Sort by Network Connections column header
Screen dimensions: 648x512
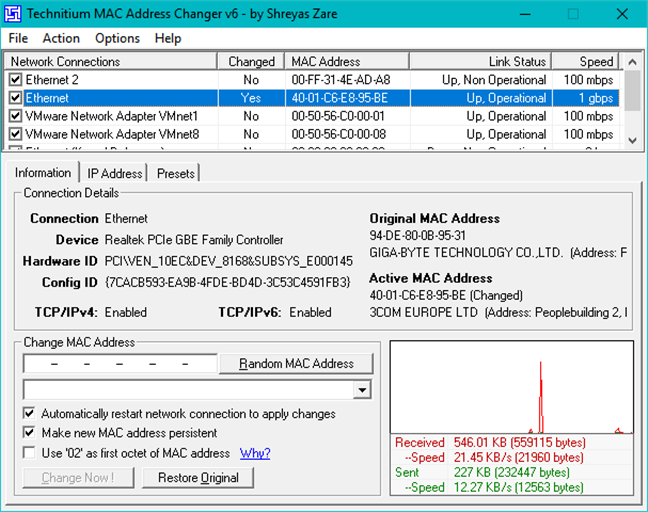[110, 62]
